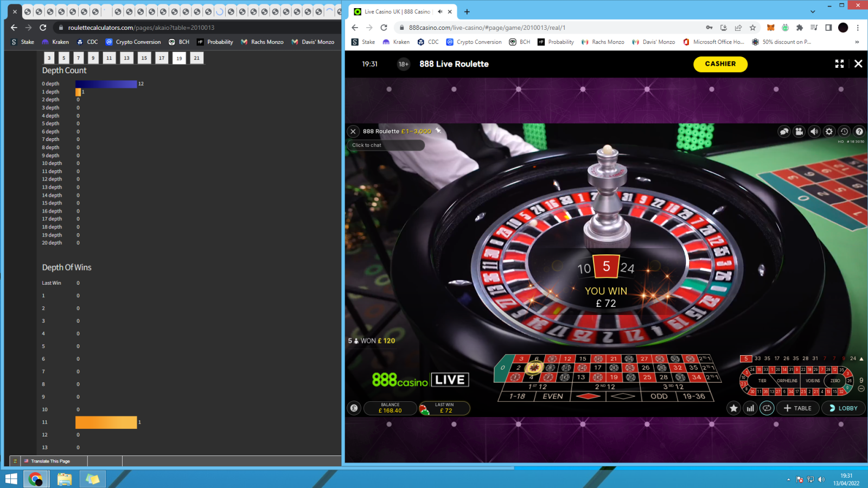The image size is (868, 488).
Task: Open the video camera settings icon
Action: (799, 131)
